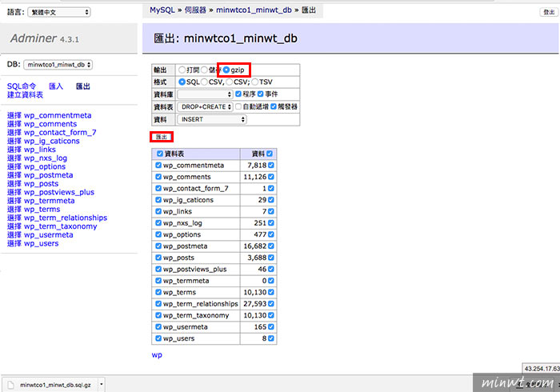Click the wp prefix link below table
The image size is (560, 392).
click(x=157, y=355)
